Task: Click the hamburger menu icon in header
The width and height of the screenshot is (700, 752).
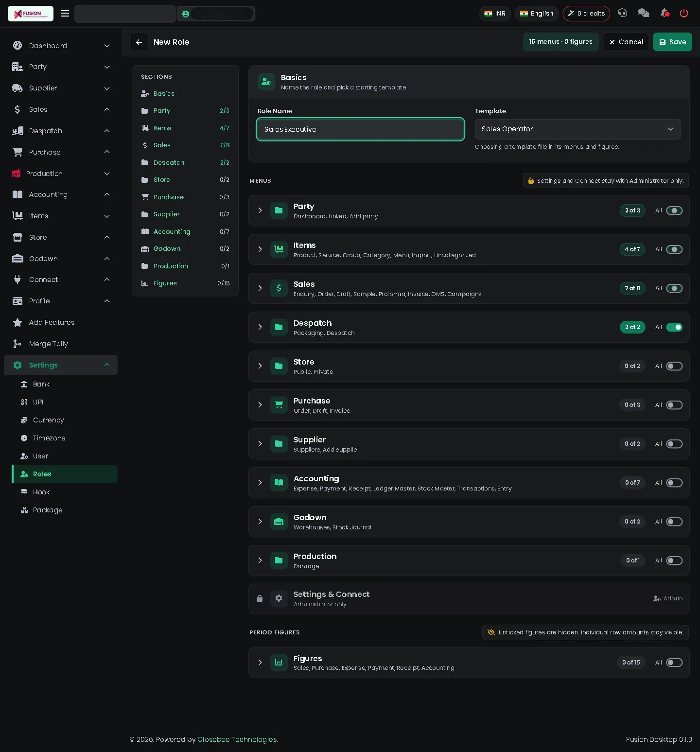Action: click(65, 13)
